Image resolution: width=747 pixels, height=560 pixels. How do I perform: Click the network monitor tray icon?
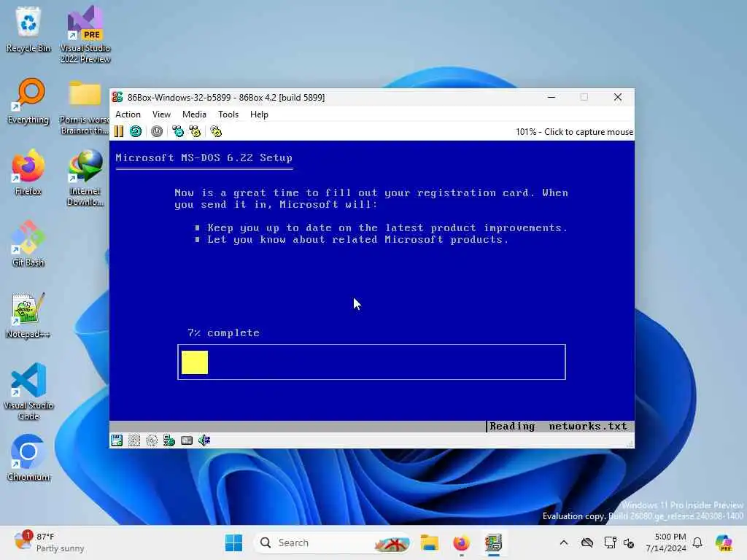tap(610, 542)
